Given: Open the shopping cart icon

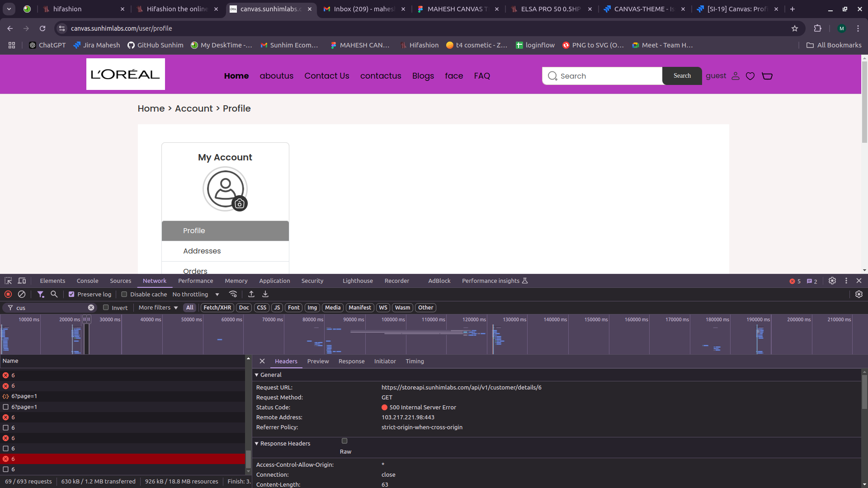Looking at the screenshot, I should click(x=767, y=76).
